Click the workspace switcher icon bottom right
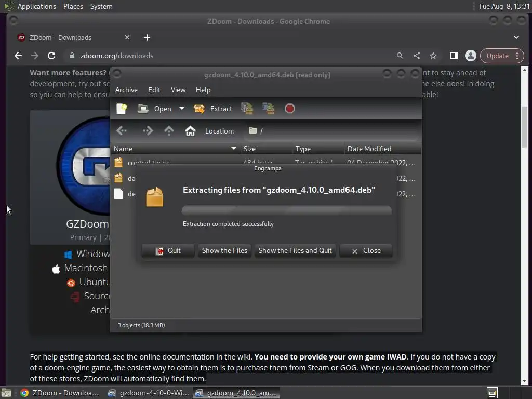Screen dimensions: 532x399 click(x=492, y=393)
